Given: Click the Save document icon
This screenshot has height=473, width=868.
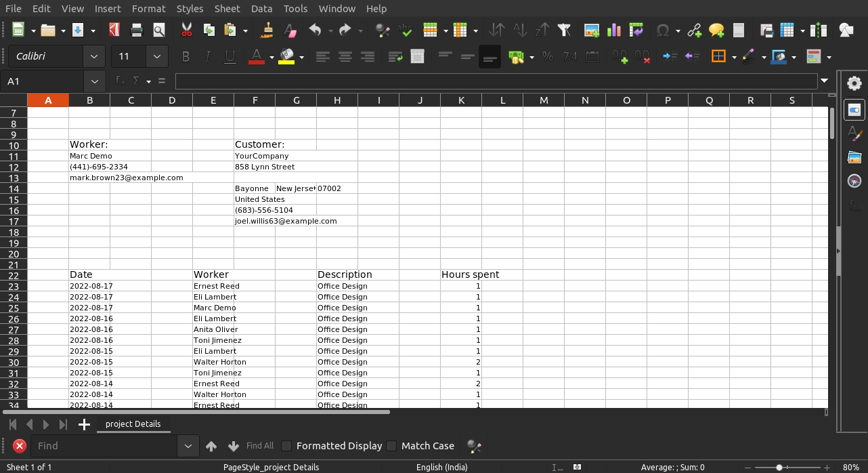Looking at the screenshot, I should 77,30.
